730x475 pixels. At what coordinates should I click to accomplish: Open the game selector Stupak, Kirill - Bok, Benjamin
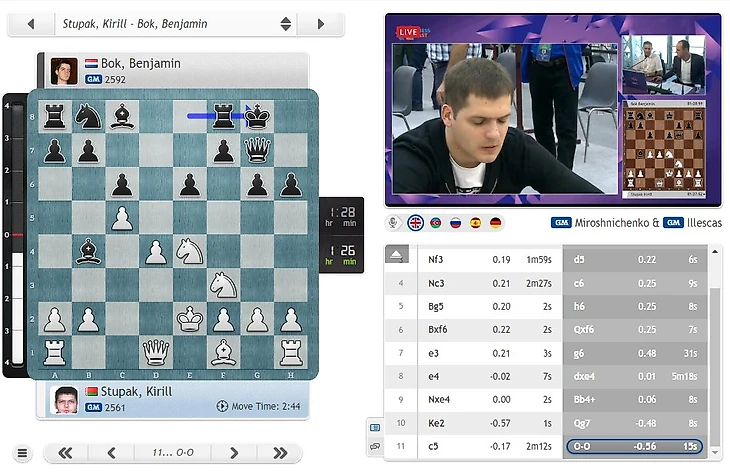tap(176, 24)
